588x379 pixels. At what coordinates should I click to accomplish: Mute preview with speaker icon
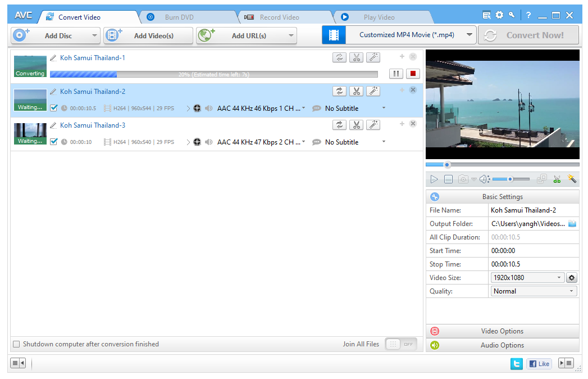[484, 179]
